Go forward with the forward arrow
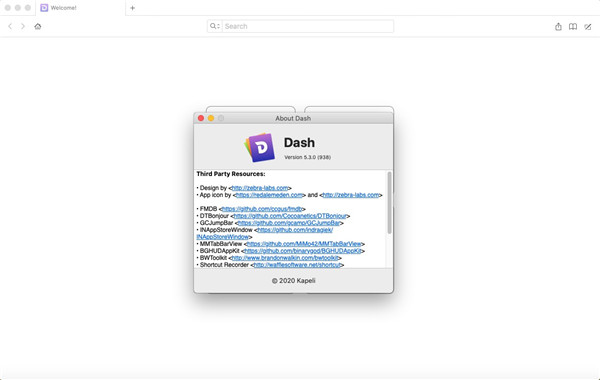600x380 pixels. click(x=23, y=26)
